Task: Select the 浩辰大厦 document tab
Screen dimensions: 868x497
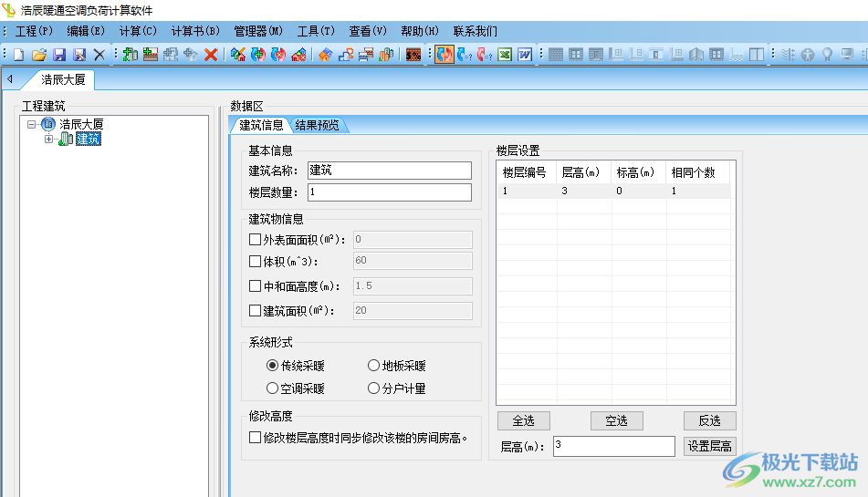Action: tap(63, 79)
